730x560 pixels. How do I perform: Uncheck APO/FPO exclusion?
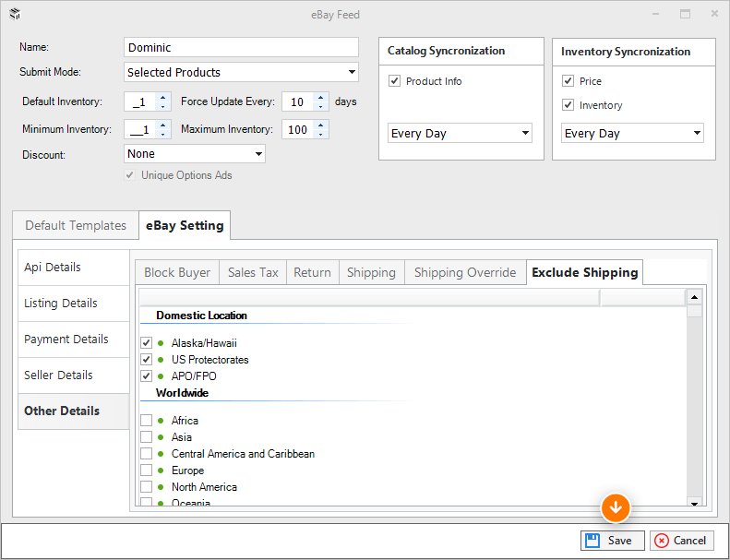coord(146,376)
